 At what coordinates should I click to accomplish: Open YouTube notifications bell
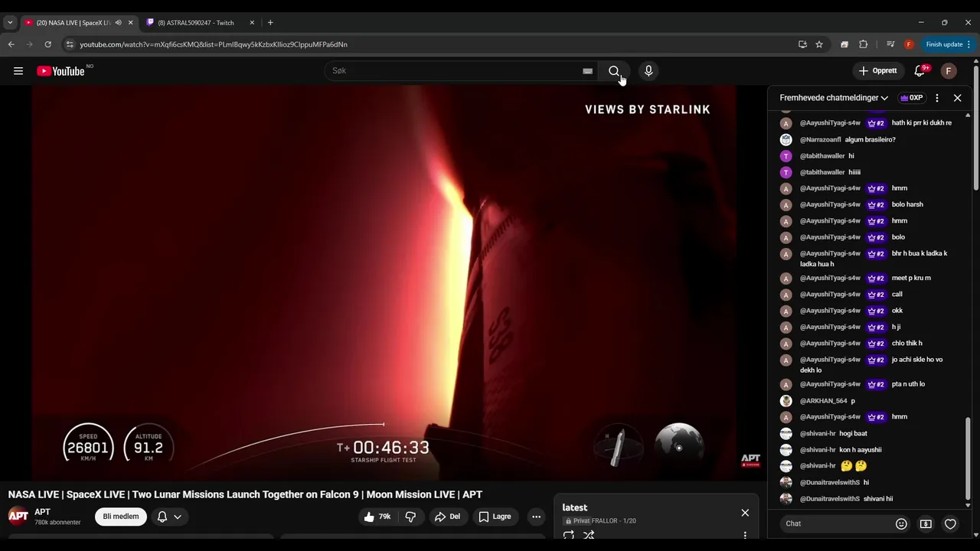point(920,71)
